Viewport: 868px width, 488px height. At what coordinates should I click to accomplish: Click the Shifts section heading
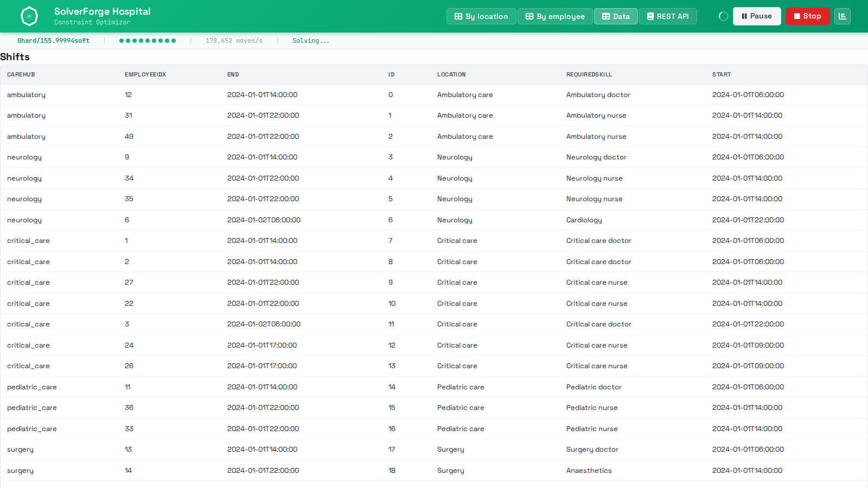click(x=15, y=57)
